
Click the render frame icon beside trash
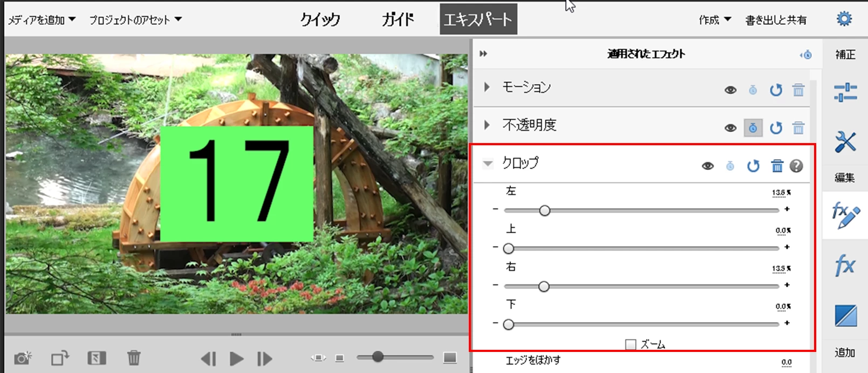(97, 358)
